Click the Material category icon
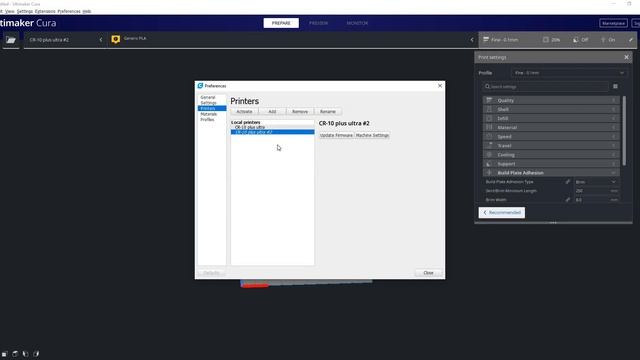The image size is (640, 360). [x=489, y=127]
